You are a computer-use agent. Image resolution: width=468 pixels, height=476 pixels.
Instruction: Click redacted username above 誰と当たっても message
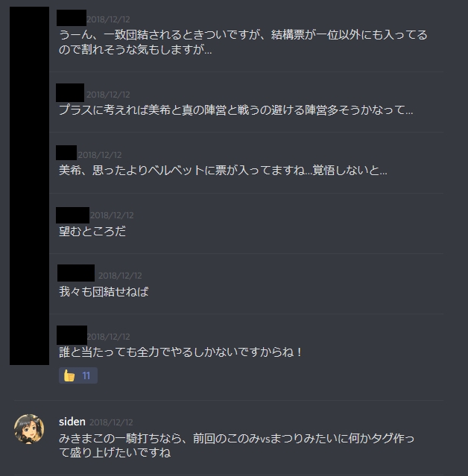tap(72, 335)
